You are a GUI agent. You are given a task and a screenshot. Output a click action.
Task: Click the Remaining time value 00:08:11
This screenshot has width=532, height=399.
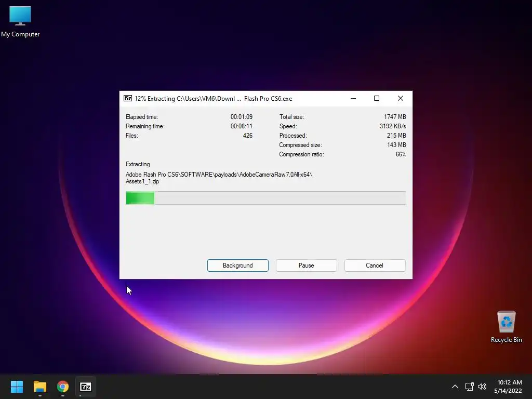[242, 126]
